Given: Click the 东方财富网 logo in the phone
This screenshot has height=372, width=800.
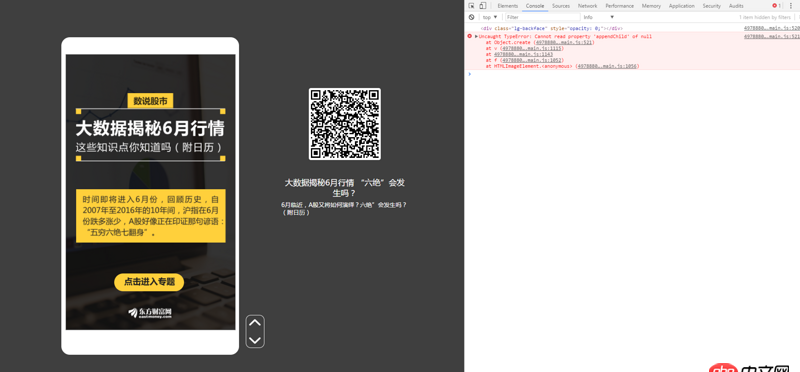Looking at the screenshot, I should click(x=150, y=312).
